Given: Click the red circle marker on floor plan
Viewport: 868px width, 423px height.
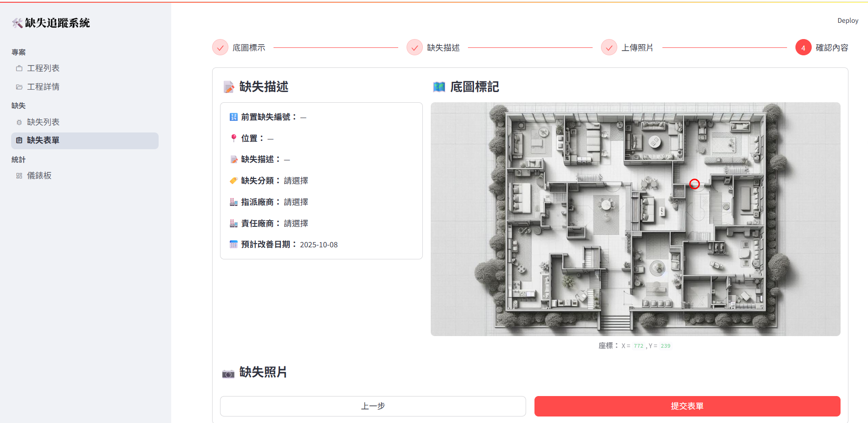Looking at the screenshot, I should (x=694, y=184).
